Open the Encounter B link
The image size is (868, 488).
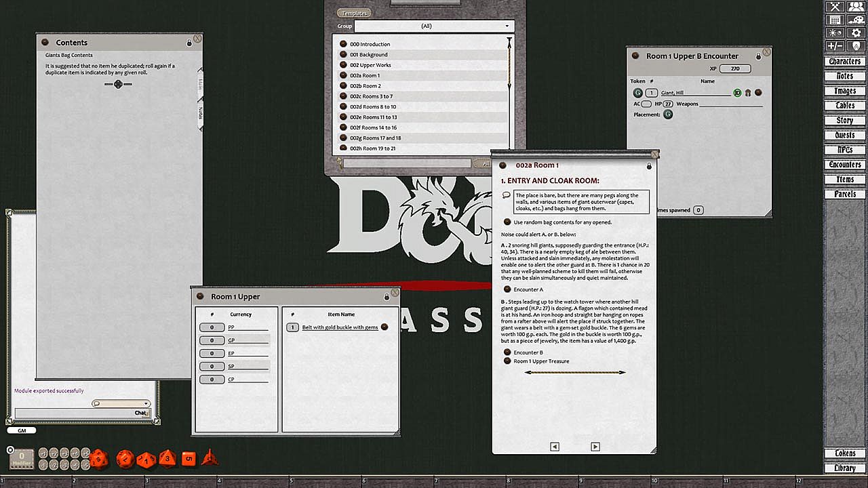[507, 352]
